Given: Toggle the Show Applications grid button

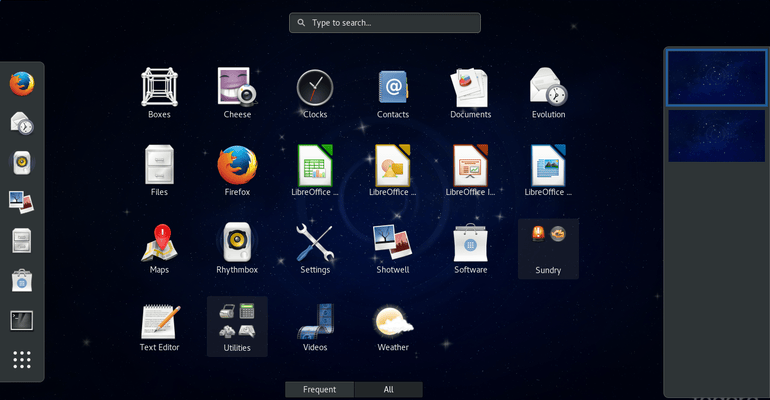Looking at the screenshot, I should (22, 360).
